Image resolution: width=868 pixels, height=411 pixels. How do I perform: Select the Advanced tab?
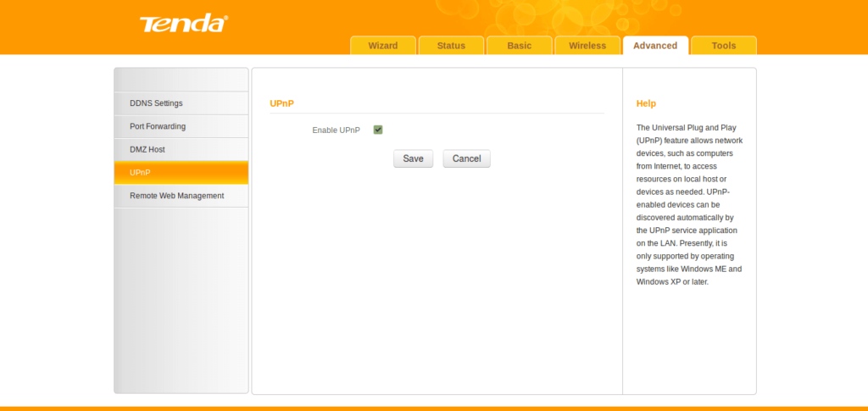(x=655, y=46)
